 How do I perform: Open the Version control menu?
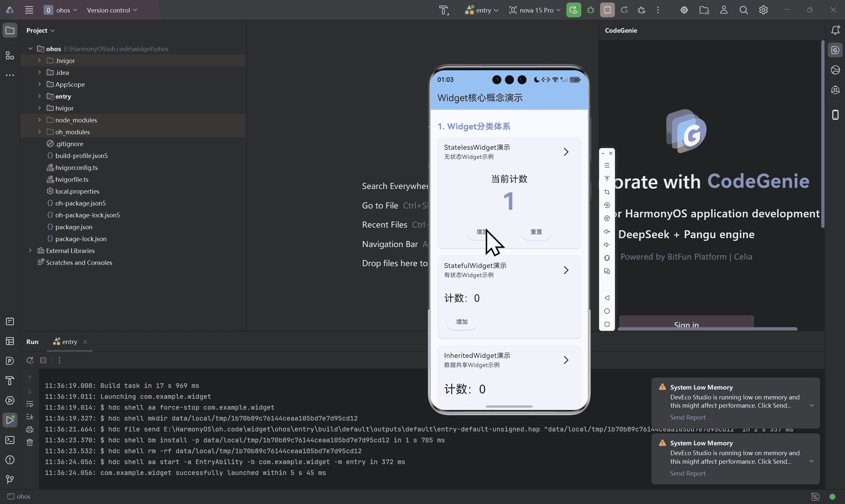[x=112, y=10]
